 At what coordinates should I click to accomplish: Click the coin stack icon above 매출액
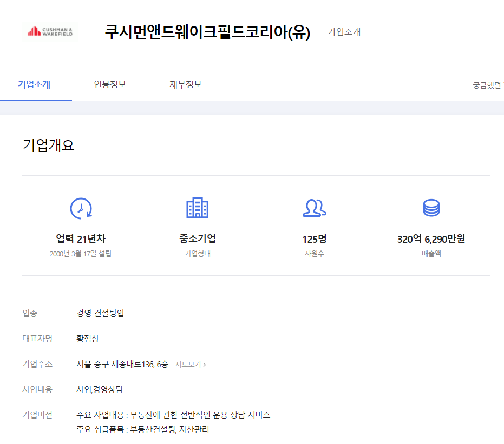[x=431, y=208]
